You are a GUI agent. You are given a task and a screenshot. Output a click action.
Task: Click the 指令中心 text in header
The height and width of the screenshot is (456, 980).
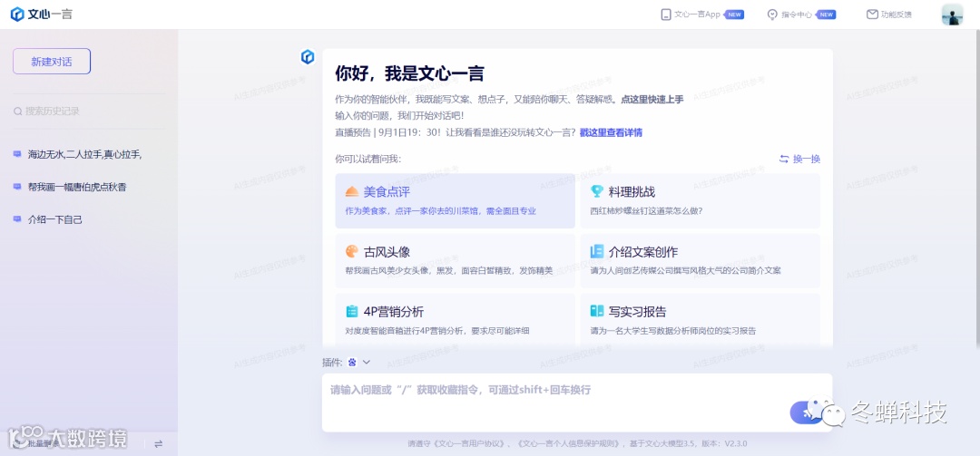coord(797,15)
